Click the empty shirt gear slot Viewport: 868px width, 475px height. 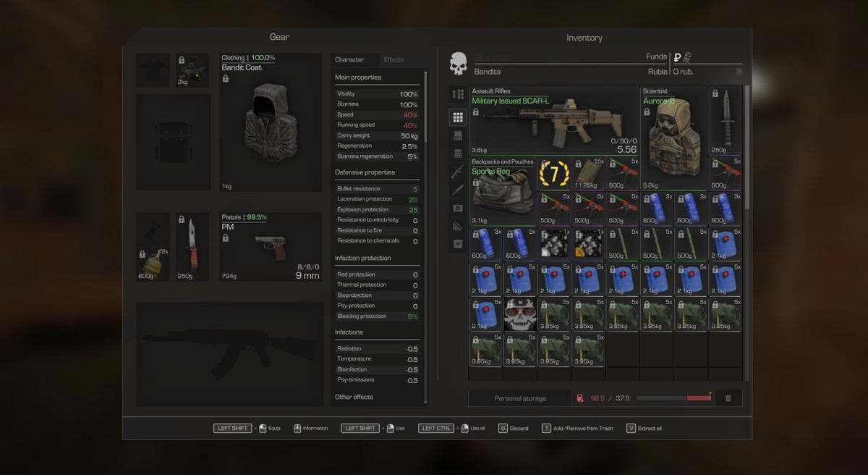pos(153,70)
